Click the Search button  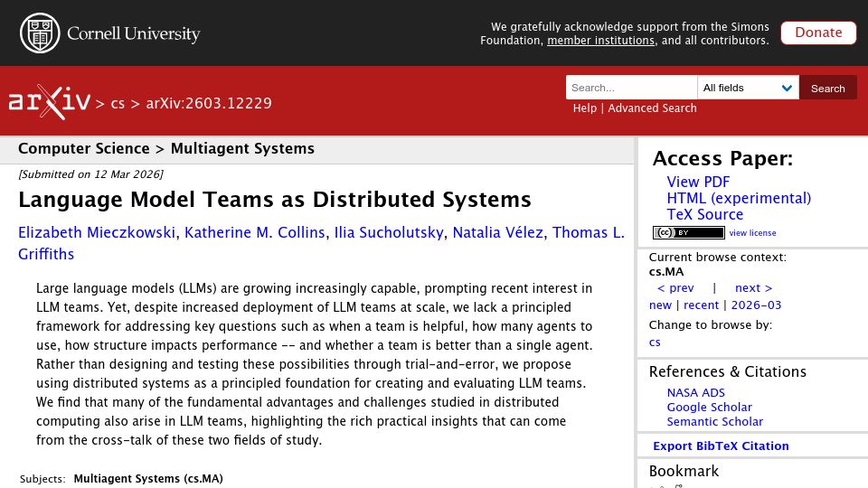[827, 88]
